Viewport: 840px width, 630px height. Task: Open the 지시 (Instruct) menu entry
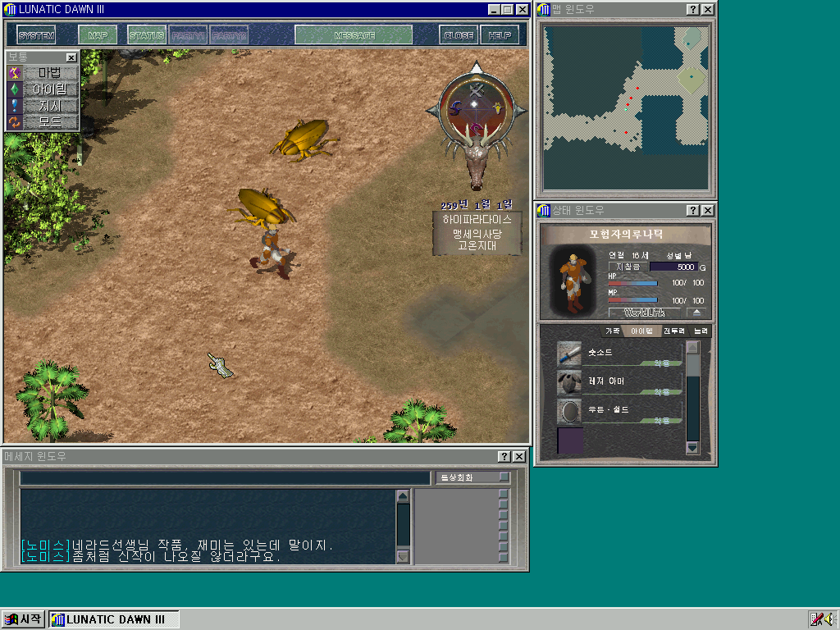click(50, 106)
